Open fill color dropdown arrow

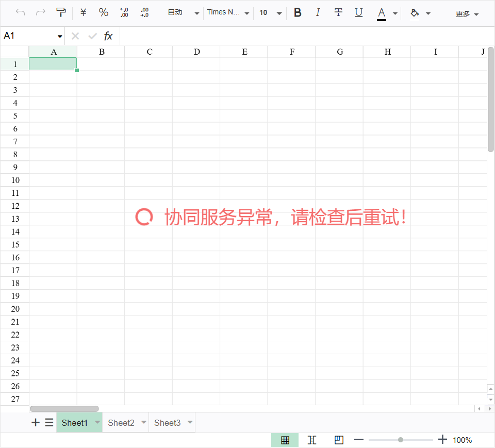(428, 13)
